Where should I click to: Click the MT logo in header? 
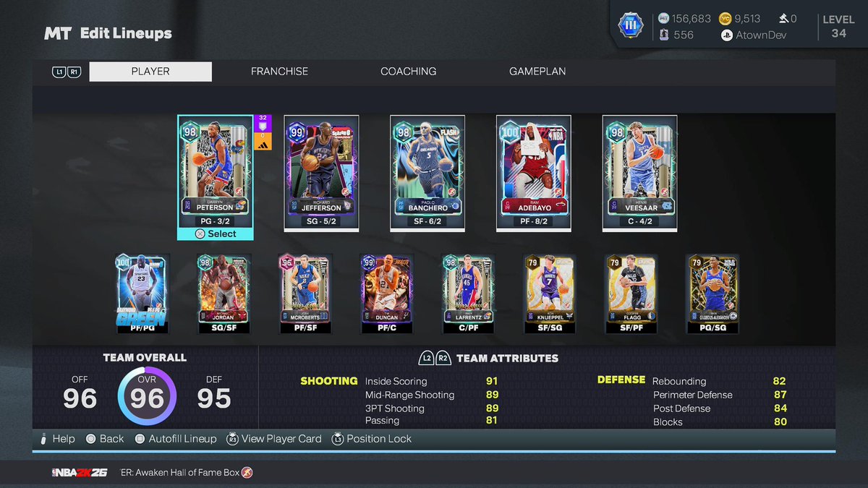tap(58, 33)
